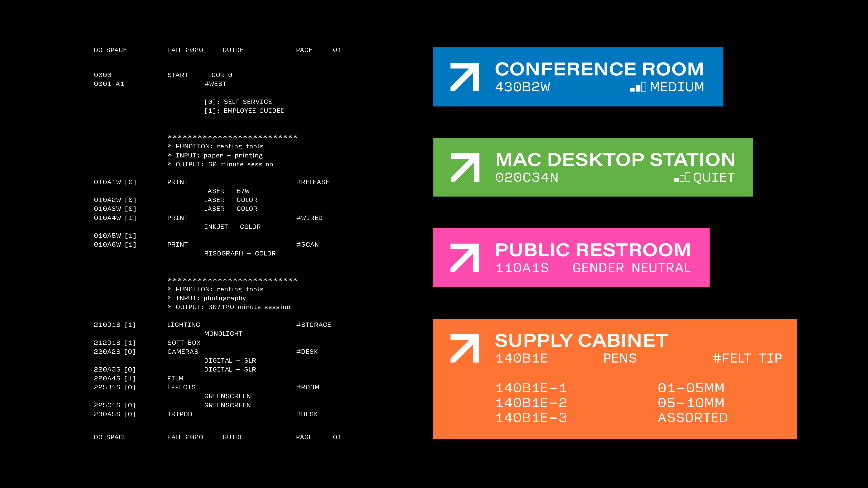The image size is (868, 488).
Task: Click the arrow icon on Supply Cabinet sign
Action: point(465,348)
